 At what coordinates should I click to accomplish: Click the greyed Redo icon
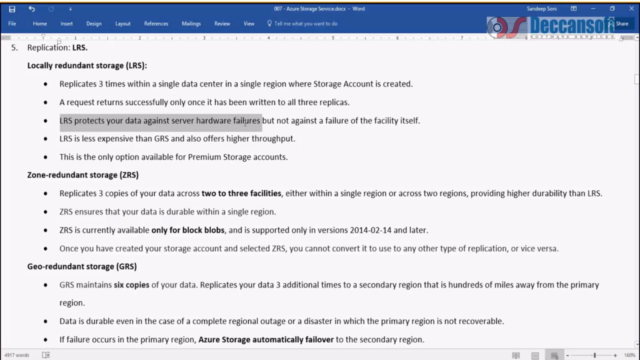[x=51, y=9]
